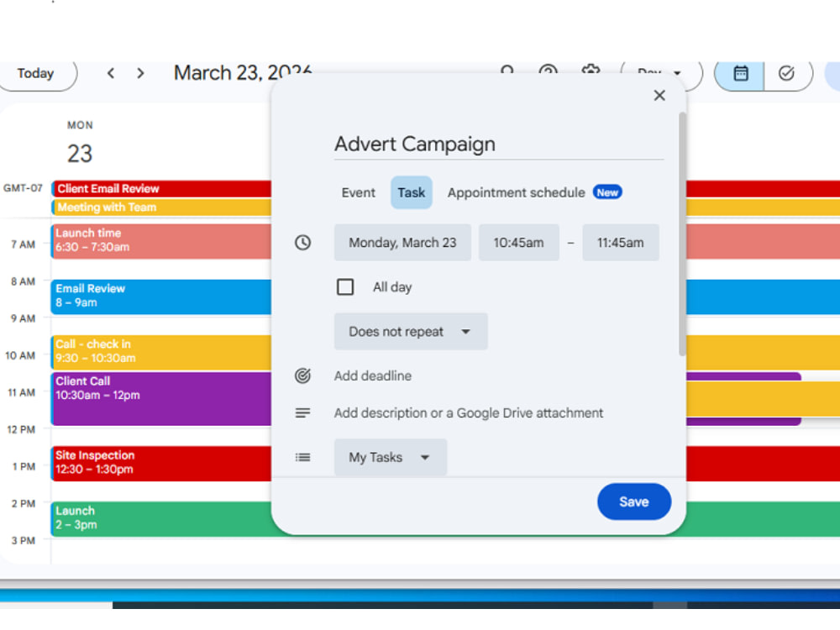Change end time 11:45am

pyautogui.click(x=621, y=243)
